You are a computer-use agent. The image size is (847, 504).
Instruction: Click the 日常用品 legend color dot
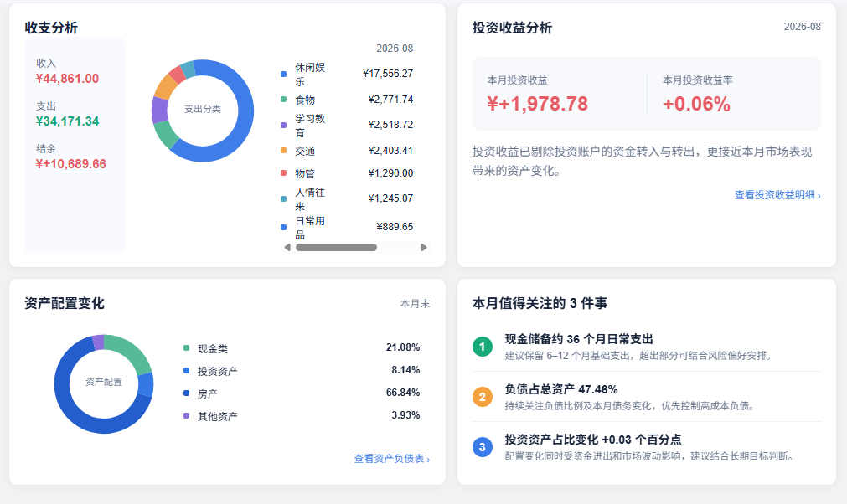pyautogui.click(x=284, y=227)
